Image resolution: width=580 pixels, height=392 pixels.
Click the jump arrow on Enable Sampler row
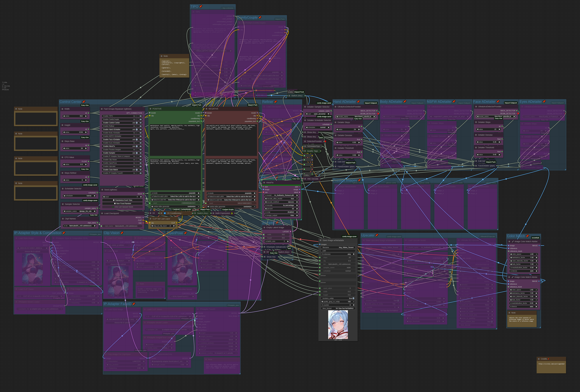tap(141, 153)
